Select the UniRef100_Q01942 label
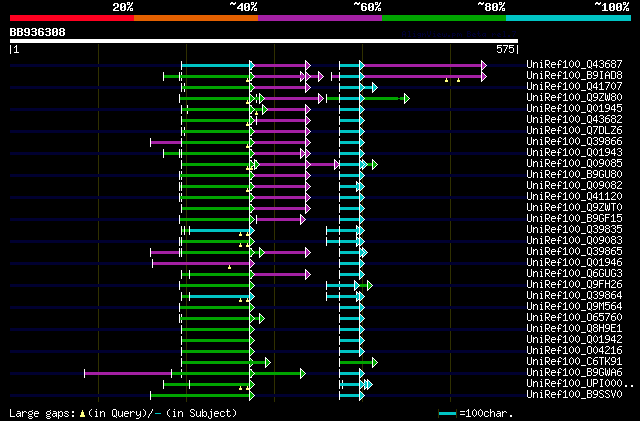This screenshot has height=421, width=640. coord(574,340)
